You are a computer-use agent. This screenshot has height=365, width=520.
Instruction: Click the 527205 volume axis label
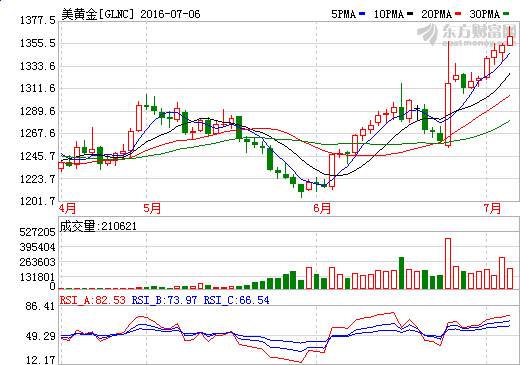tap(37, 232)
